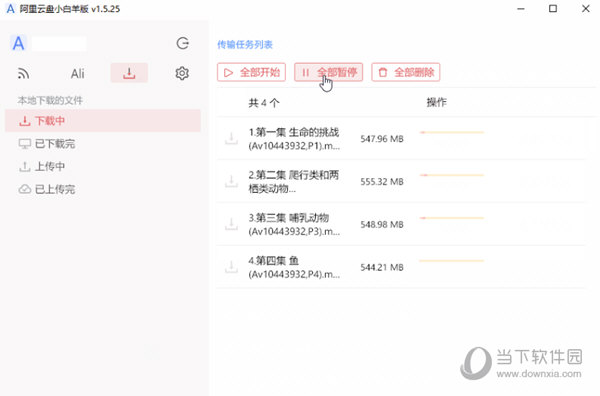The image size is (600, 396).
Task: Click the blue A account avatar
Action: point(18,43)
